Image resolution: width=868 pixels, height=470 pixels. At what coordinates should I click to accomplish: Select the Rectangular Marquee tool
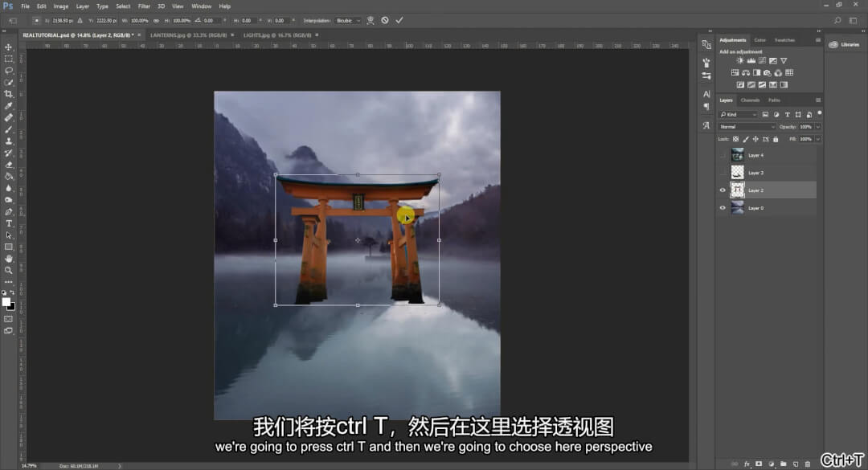(8, 59)
